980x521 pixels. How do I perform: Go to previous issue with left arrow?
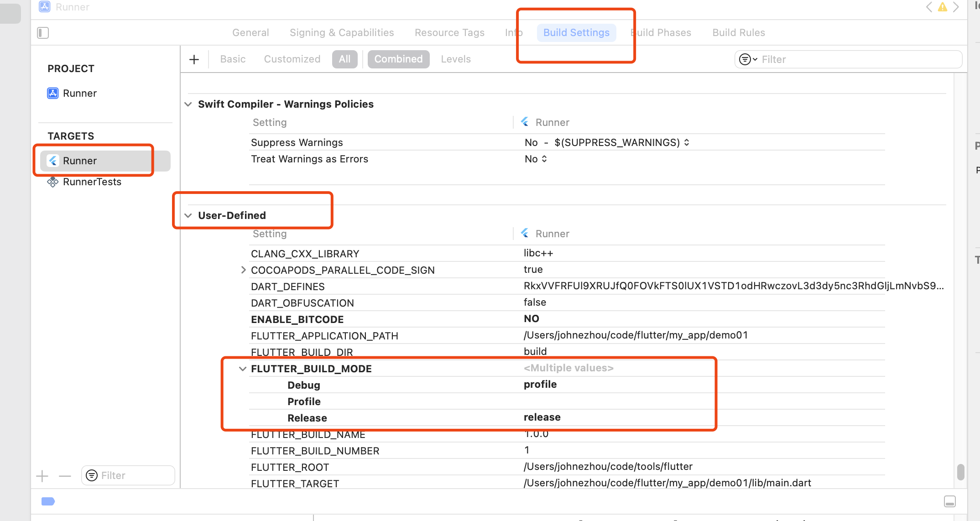(929, 7)
